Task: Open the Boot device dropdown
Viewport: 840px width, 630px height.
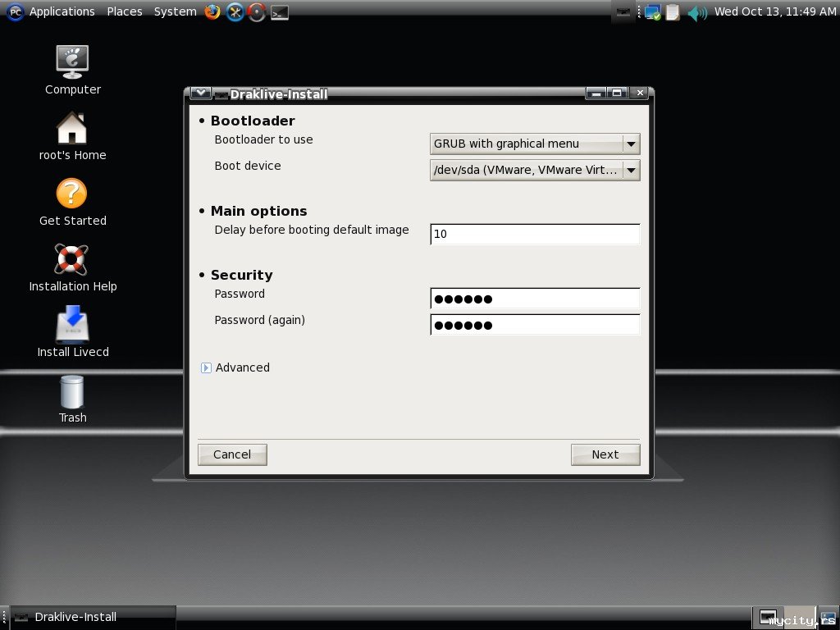Action: tap(535, 170)
